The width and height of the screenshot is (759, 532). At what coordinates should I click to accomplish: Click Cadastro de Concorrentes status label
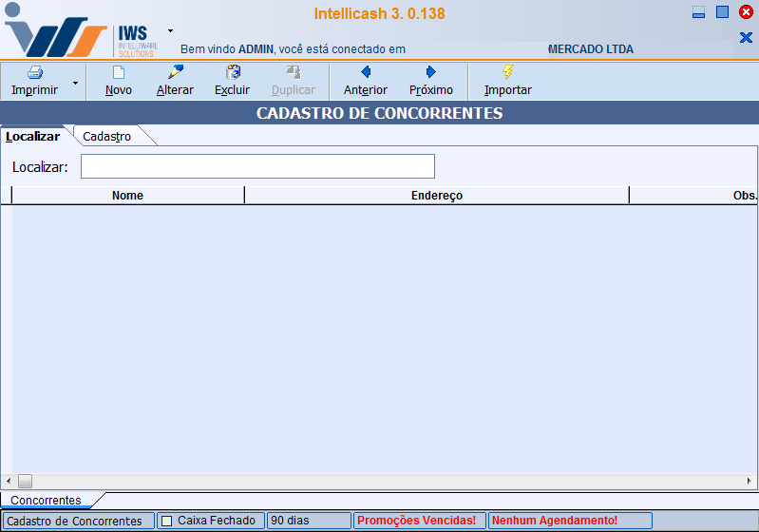78,521
